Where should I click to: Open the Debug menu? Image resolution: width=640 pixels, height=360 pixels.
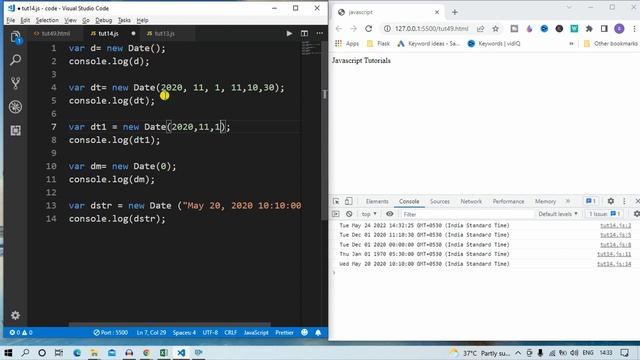click(x=104, y=20)
